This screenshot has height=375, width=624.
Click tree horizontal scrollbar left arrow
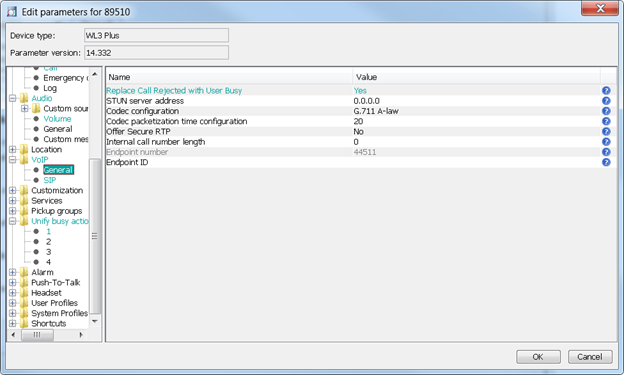13,335
